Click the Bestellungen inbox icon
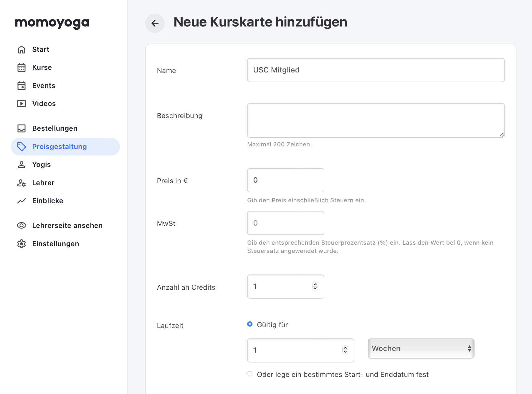 click(22, 128)
